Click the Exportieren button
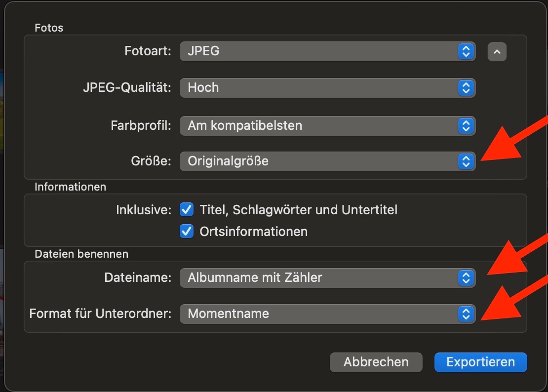The width and height of the screenshot is (548, 392). click(x=480, y=362)
